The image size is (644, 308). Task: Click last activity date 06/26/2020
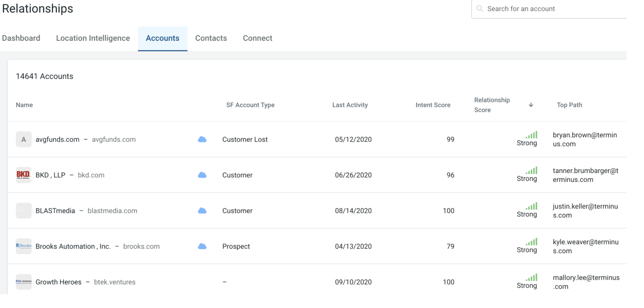click(x=353, y=175)
